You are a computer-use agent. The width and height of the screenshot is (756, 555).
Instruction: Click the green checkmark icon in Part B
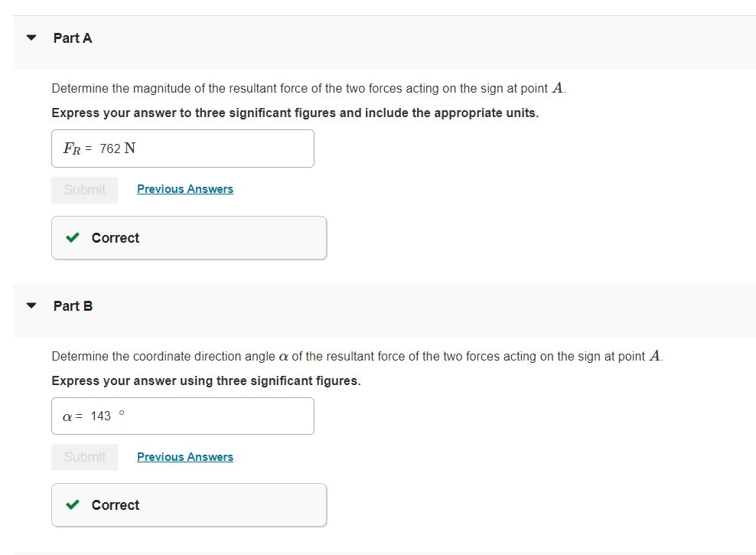(73, 504)
